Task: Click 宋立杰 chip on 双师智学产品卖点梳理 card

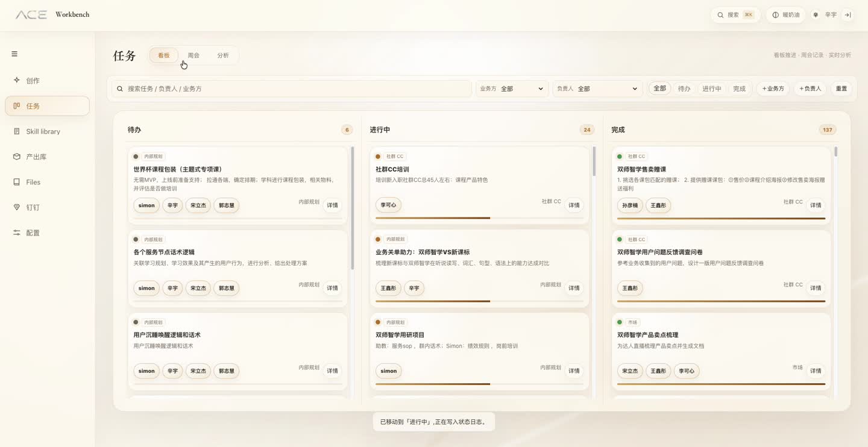Action: [x=631, y=371]
